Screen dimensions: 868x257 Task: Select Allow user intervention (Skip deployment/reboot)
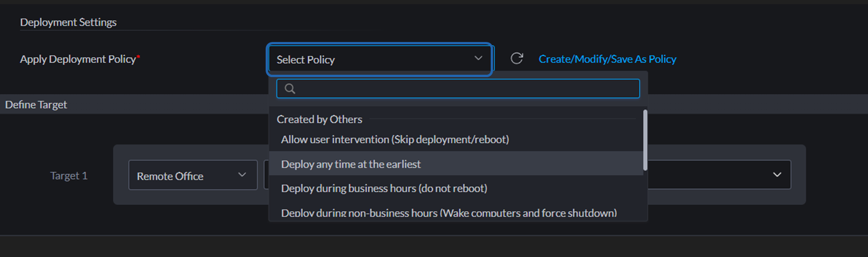tap(455, 139)
